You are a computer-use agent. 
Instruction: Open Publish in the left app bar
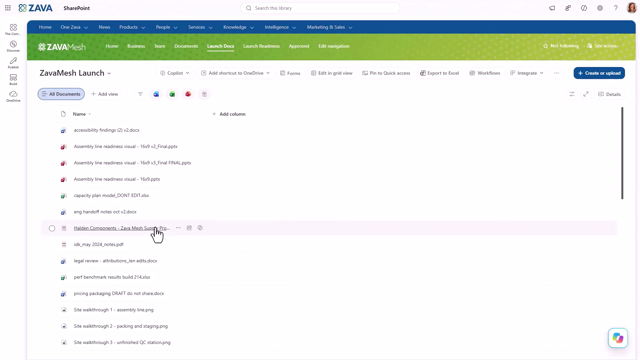tap(13, 63)
